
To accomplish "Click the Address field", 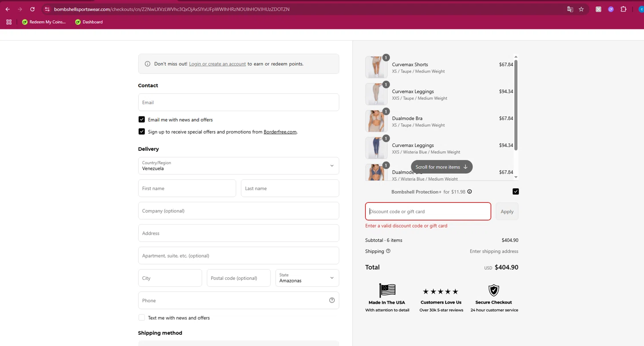I will point(238,233).
